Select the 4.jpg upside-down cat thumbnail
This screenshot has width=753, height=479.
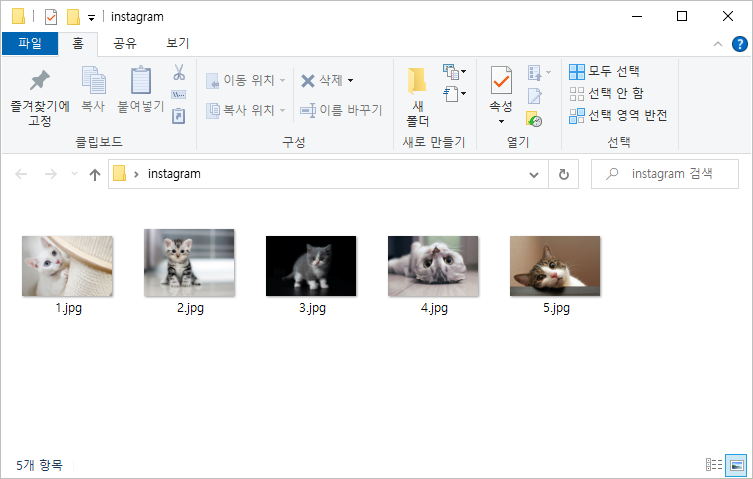[x=433, y=266]
